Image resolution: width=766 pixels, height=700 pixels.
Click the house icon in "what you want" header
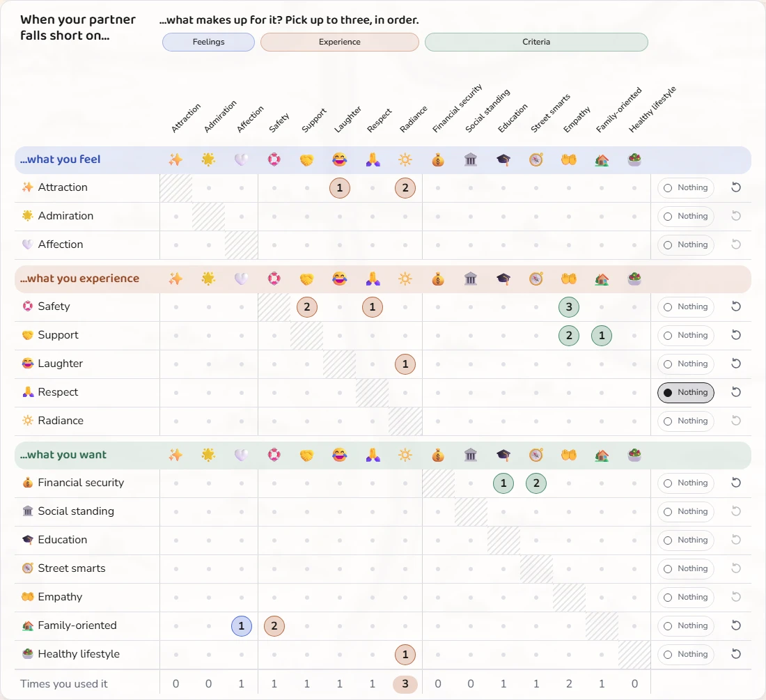coord(602,456)
